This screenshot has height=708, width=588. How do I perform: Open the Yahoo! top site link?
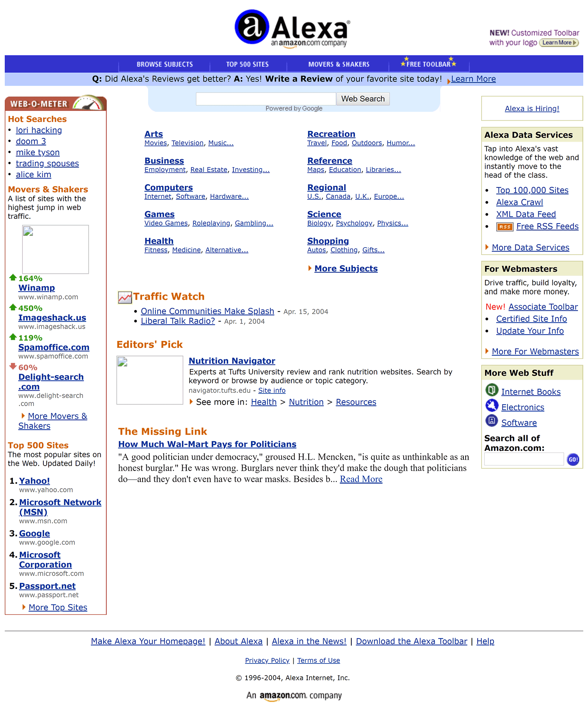click(35, 481)
